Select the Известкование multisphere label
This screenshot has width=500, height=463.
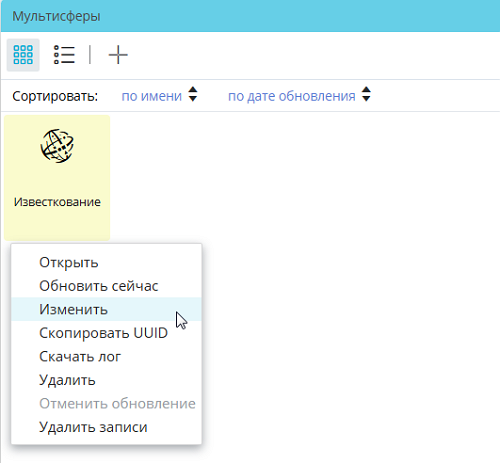tap(57, 202)
